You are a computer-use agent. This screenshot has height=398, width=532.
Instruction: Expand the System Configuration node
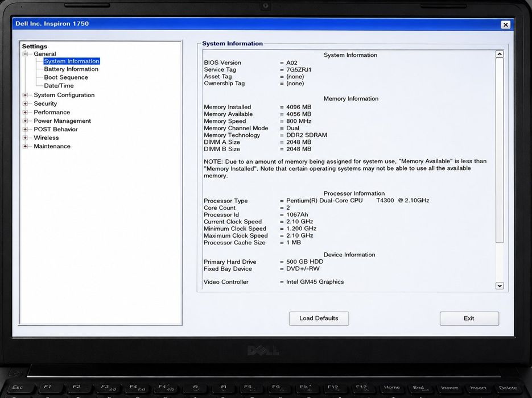pyautogui.click(x=25, y=95)
